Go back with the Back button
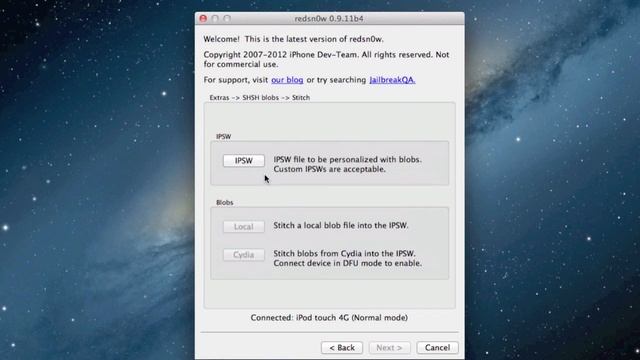The height and width of the screenshot is (360, 640). point(342,348)
